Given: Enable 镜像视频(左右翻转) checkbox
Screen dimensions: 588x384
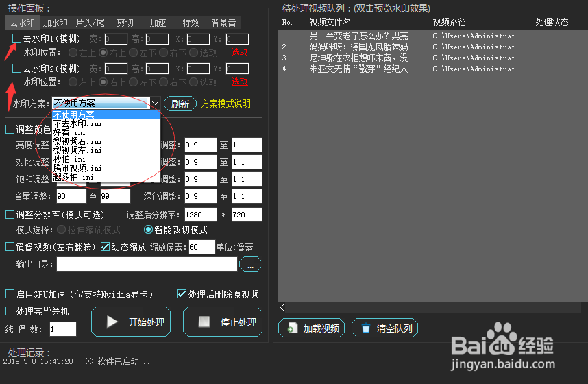Looking at the screenshot, I should (x=10, y=247).
